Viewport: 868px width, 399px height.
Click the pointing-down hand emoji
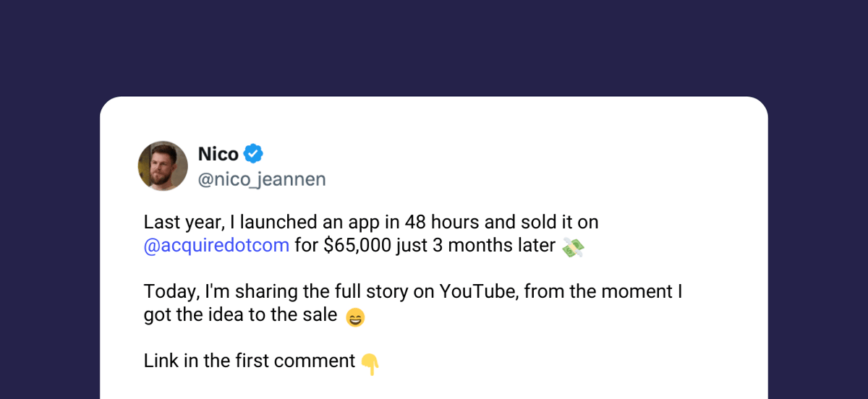tap(370, 363)
